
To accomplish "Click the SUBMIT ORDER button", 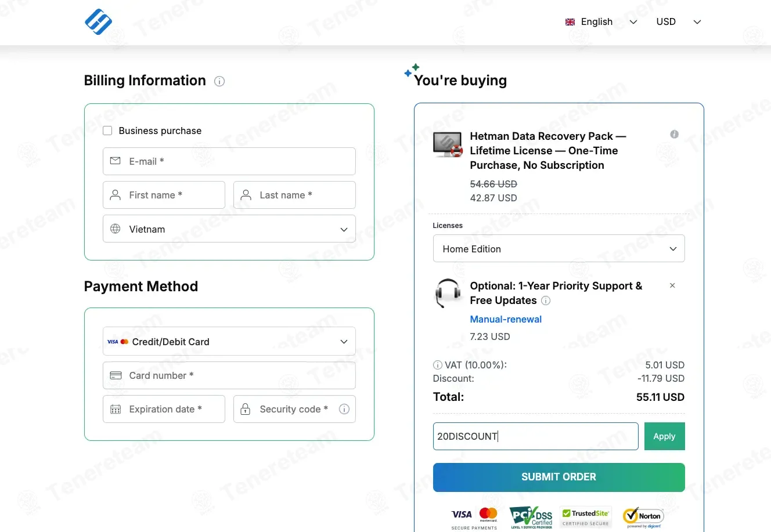I will tap(559, 477).
